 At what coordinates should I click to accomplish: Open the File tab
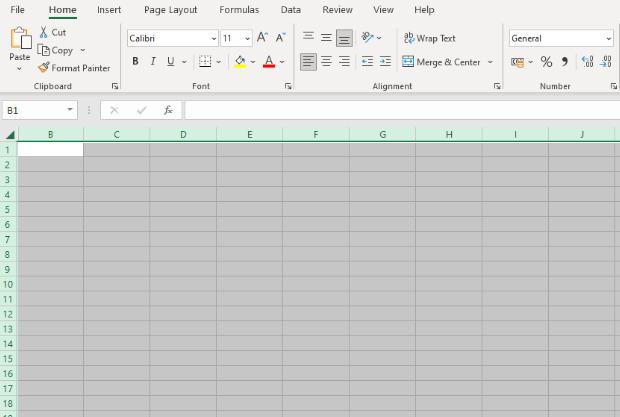pyautogui.click(x=17, y=10)
